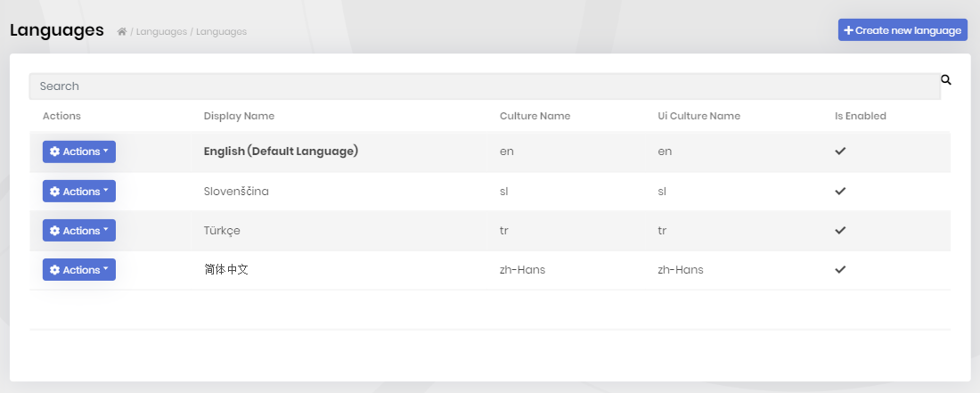
Task: Click the Slovenščina row enabled checkmark
Action: (x=841, y=192)
